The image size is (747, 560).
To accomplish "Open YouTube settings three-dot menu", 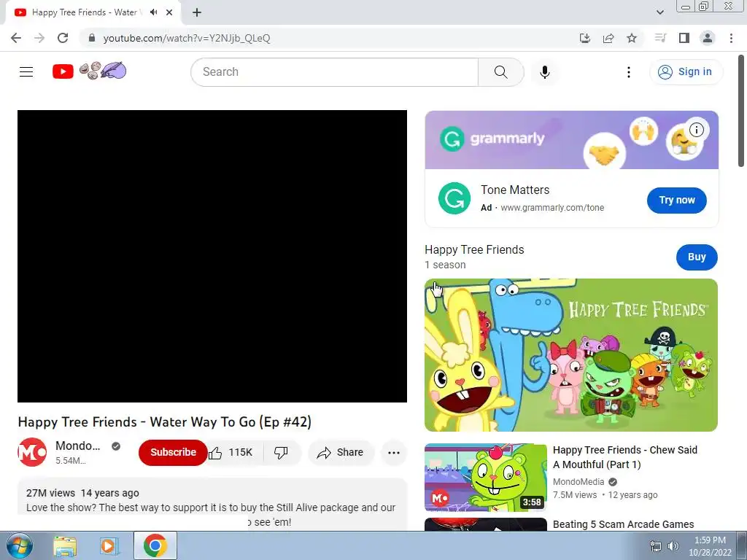I will 628,72.
